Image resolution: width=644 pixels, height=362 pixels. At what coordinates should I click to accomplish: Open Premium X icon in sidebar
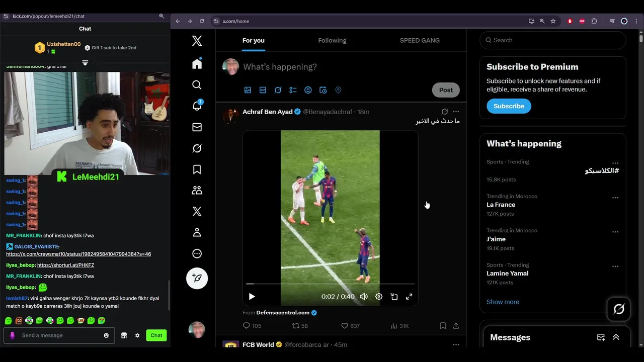coord(197,212)
